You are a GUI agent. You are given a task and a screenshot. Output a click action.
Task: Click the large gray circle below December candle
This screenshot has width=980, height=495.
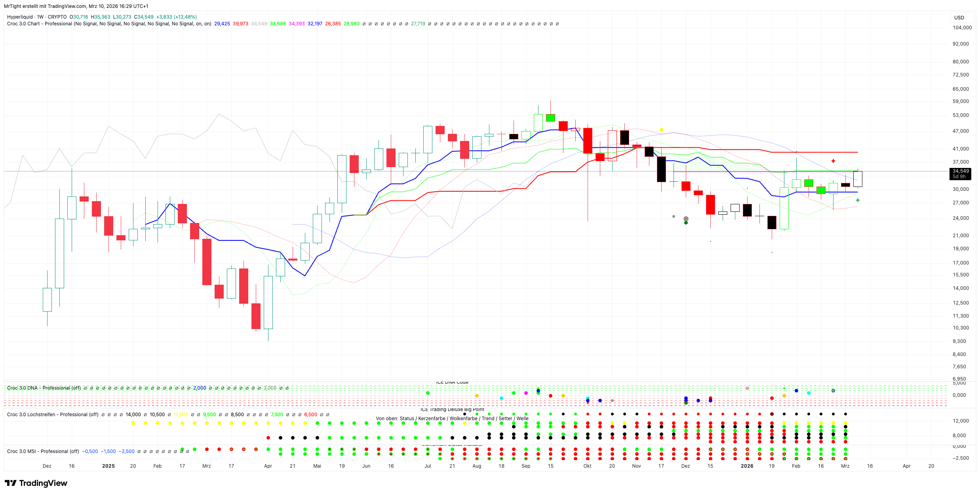click(686, 219)
